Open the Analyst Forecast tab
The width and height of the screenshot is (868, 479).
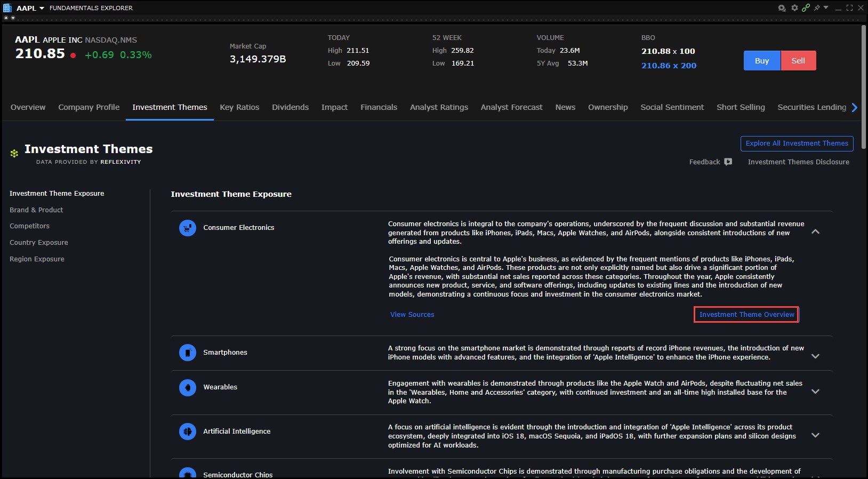click(x=512, y=107)
